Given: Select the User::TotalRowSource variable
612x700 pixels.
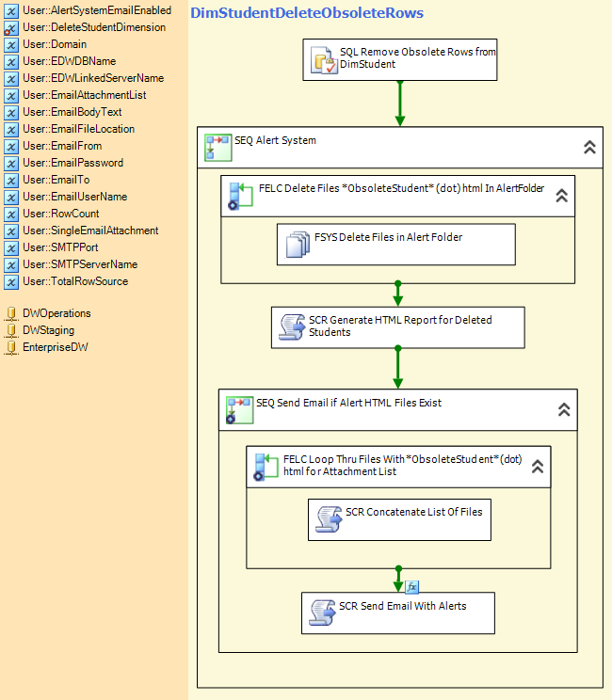Looking at the screenshot, I should pyautogui.click(x=75, y=281).
